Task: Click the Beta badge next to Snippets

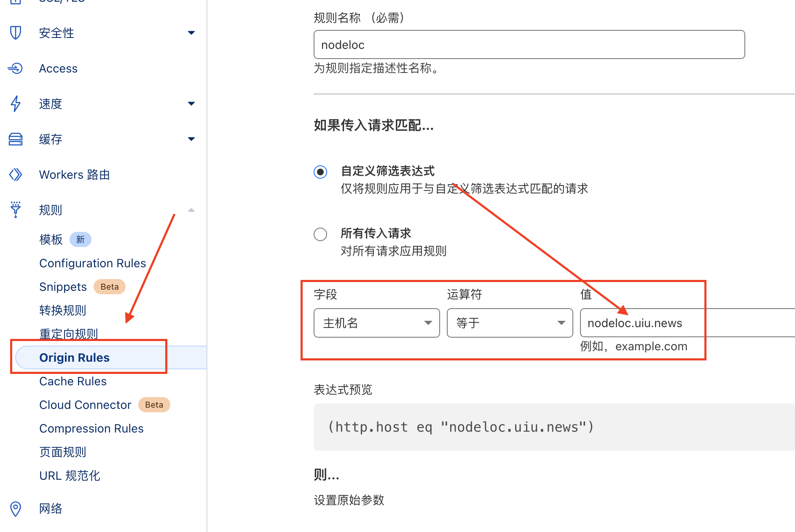Action: pyautogui.click(x=110, y=287)
